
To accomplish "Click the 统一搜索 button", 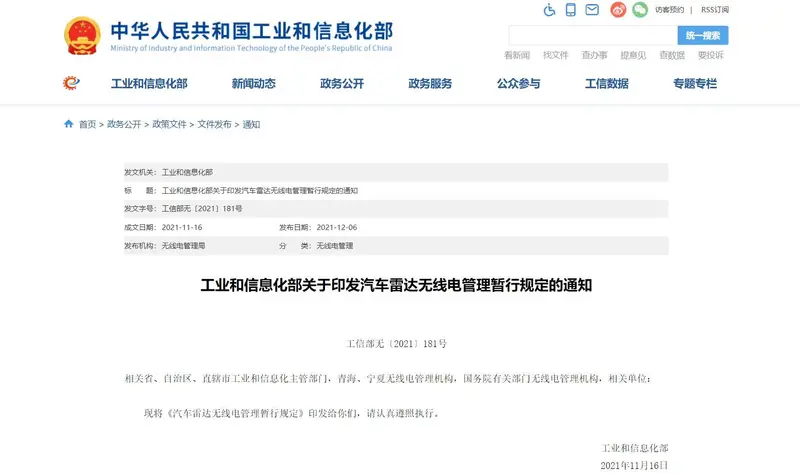I will [x=703, y=35].
